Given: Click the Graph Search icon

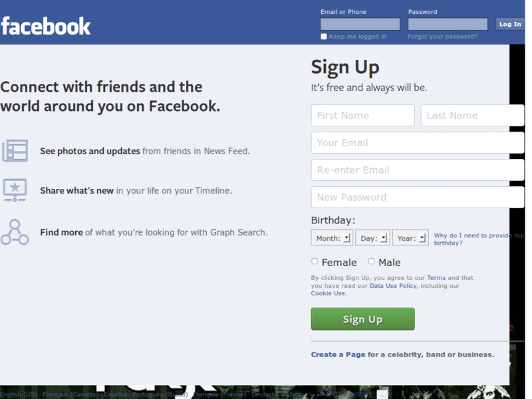Looking at the screenshot, I should (15, 232).
